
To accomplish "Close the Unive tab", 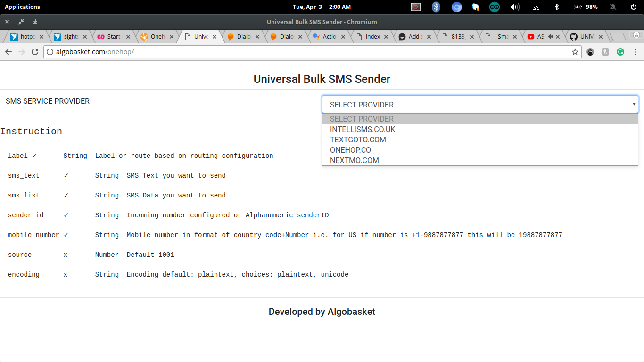I will [215, 36].
